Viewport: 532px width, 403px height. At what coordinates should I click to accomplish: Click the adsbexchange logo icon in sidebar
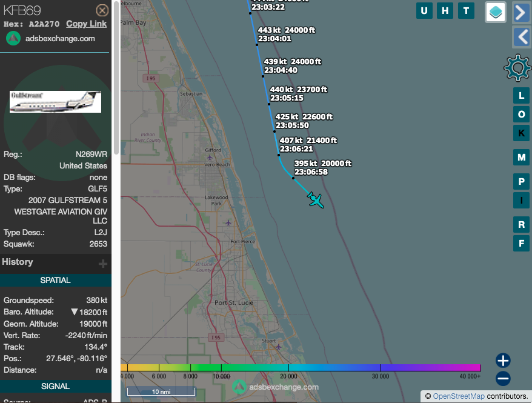pos(13,38)
